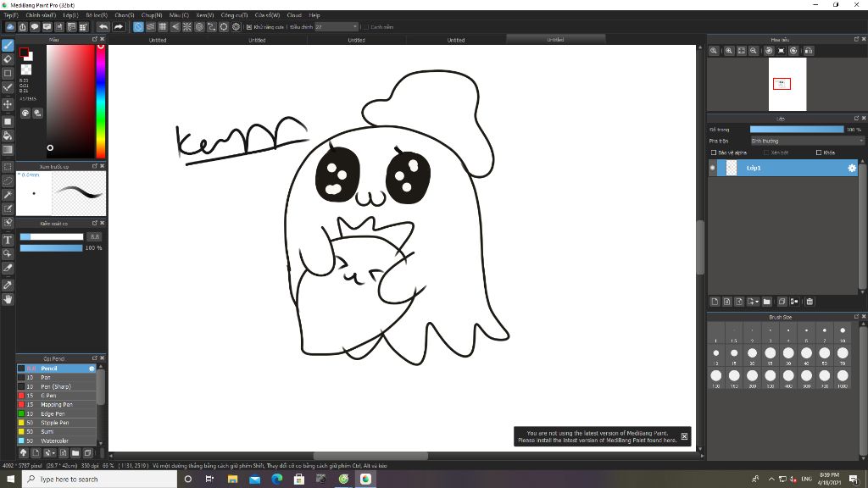
Task: Click the navigator canvas preview
Action: pyautogui.click(x=787, y=84)
